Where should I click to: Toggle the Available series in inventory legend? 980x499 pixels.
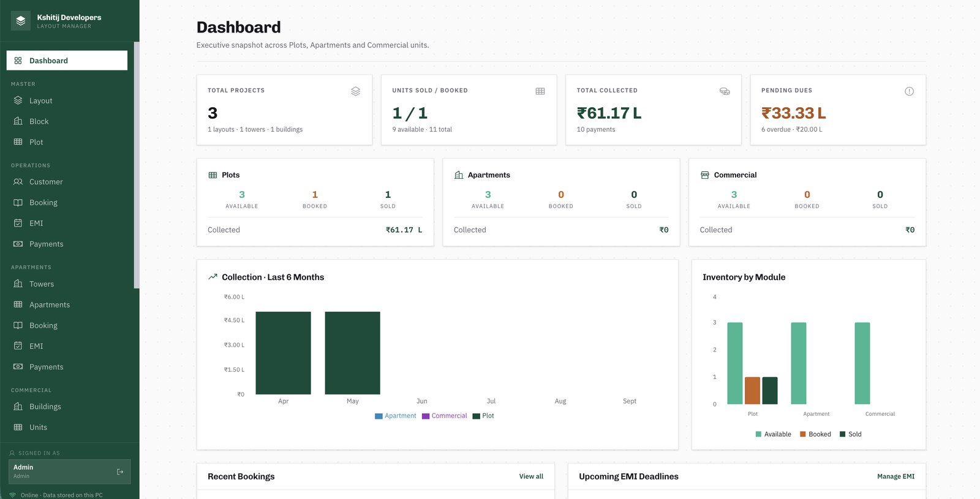[x=773, y=434]
